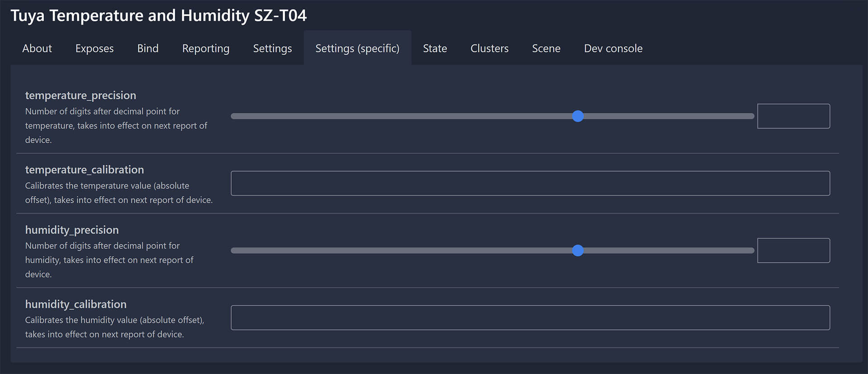
Task: Focus the humidity_precision number box
Action: (793, 250)
